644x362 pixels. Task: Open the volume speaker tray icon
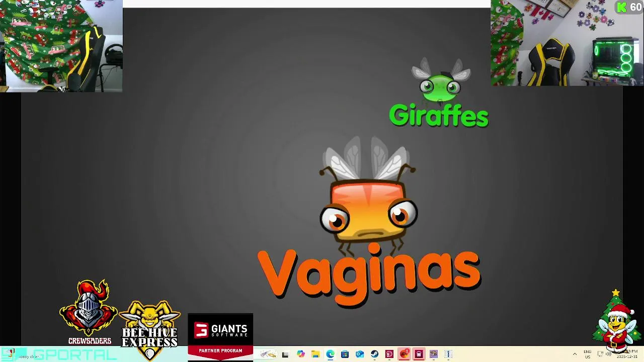point(608,354)
